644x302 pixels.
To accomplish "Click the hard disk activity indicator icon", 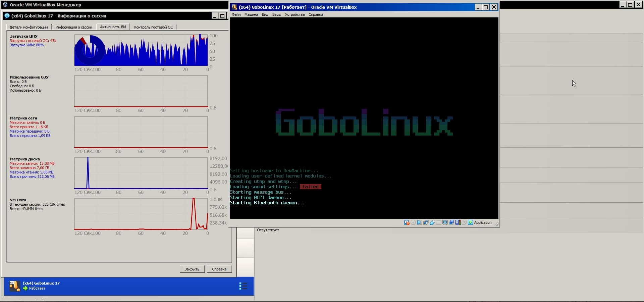I will pyautogui.click(x=407, y=222).
